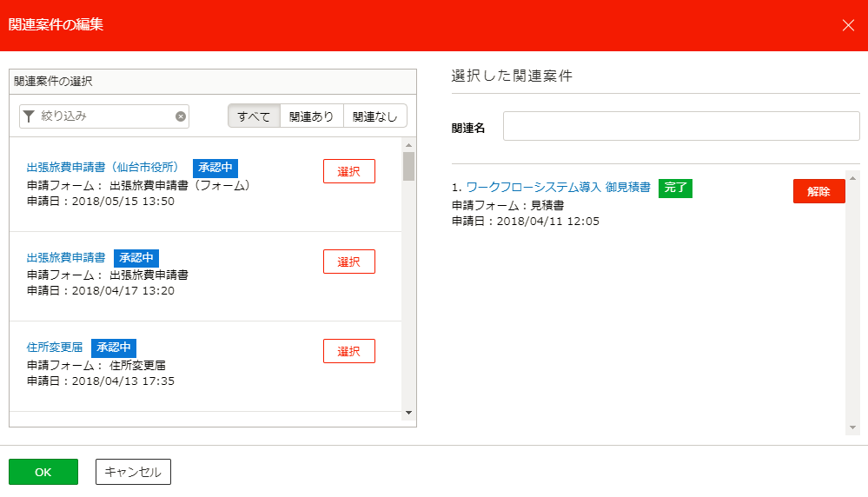The image size is (868, 497).
Task: Switch to the 関連あり filter tab
Action: [312, 116]
